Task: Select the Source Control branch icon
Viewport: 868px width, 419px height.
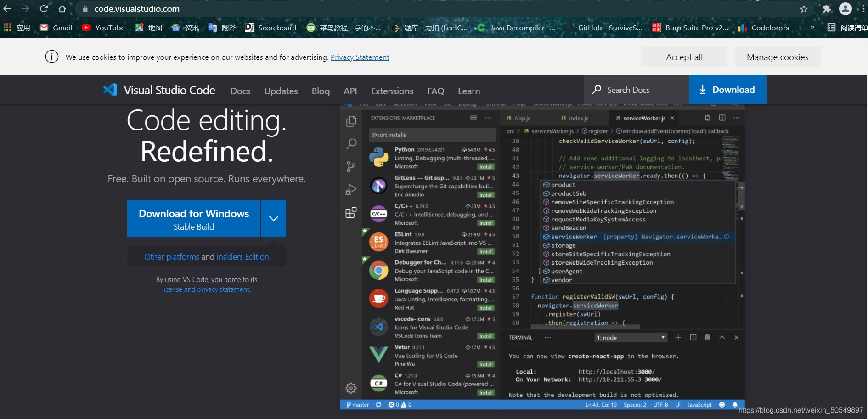Action: tap(351, 166)
